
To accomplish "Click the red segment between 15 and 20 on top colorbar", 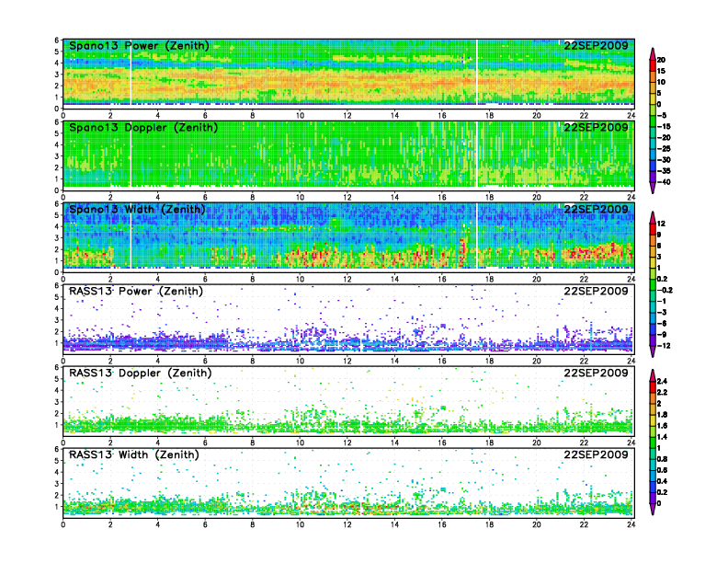I will [x=653, y=65].
